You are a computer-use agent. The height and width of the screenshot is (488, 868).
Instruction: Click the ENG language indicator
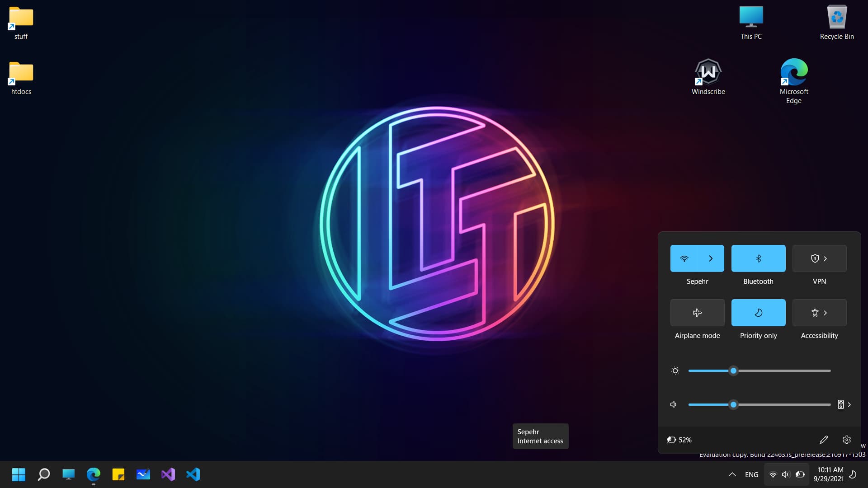pyautogui.click(x=751, y=474)
